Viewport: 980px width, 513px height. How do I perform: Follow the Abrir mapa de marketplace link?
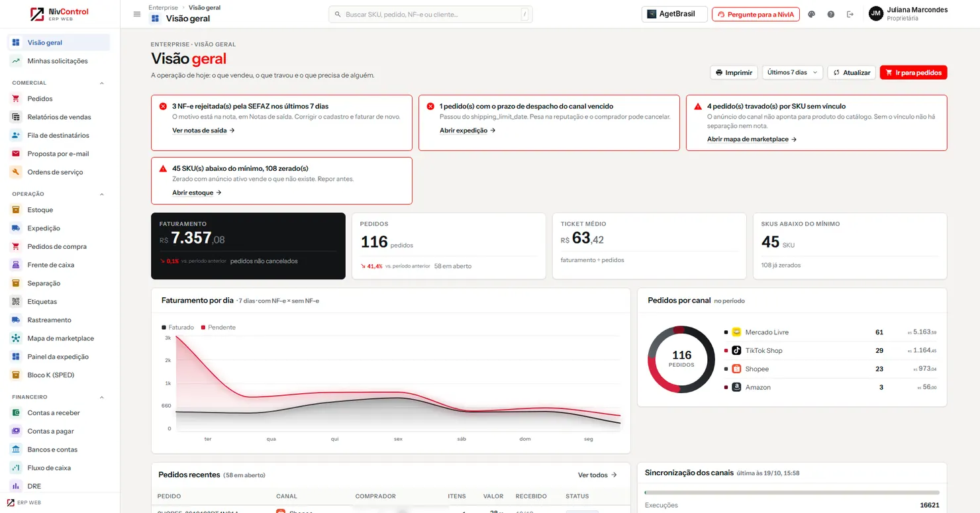point(752,140)
